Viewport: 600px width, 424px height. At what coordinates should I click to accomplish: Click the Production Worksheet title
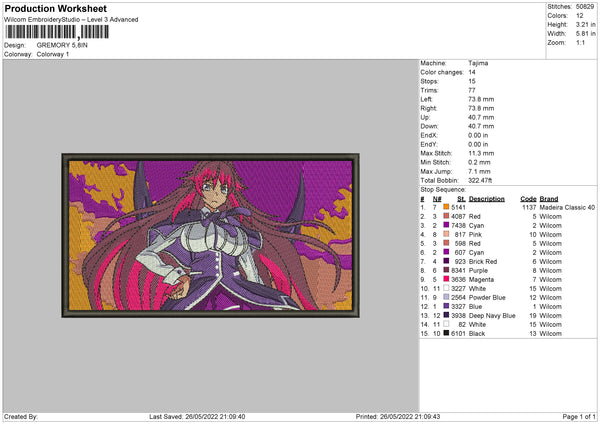tap(55, 8)
